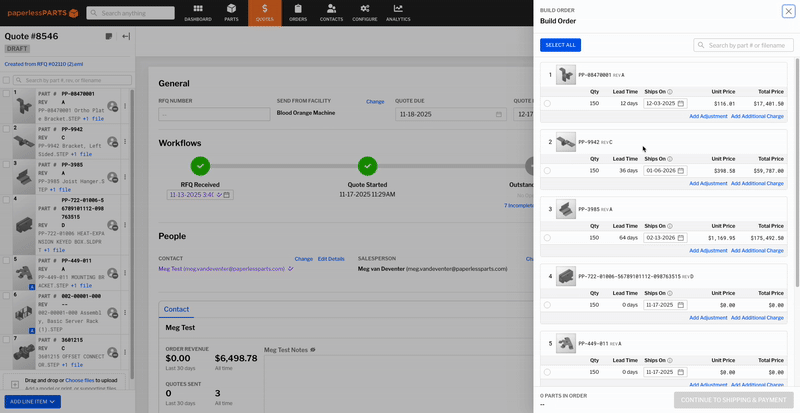Select radio button for PP-3985 quantity 150
The width and height of the screenshot is (800, 413).
coord(547,238)
